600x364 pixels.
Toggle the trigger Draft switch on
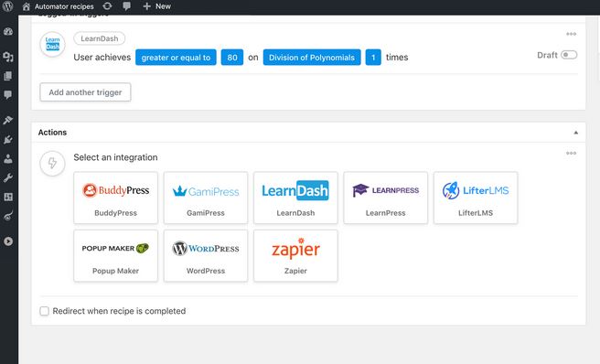pyautogui.click(x=569, y=55)
